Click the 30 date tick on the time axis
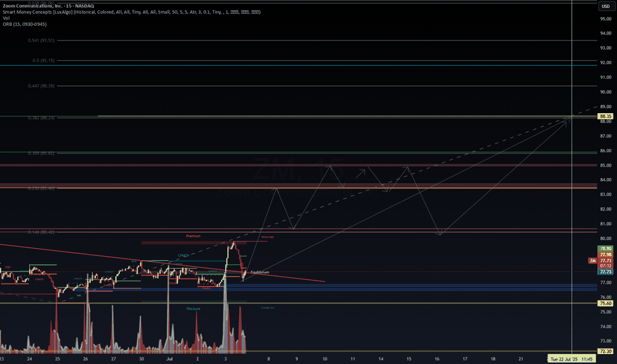 pos(141,359)
